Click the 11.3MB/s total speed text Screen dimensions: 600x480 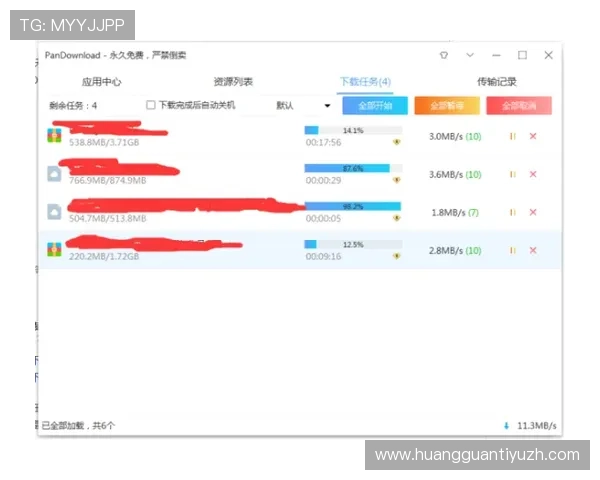pyautogui.click(x=536, y=426)
